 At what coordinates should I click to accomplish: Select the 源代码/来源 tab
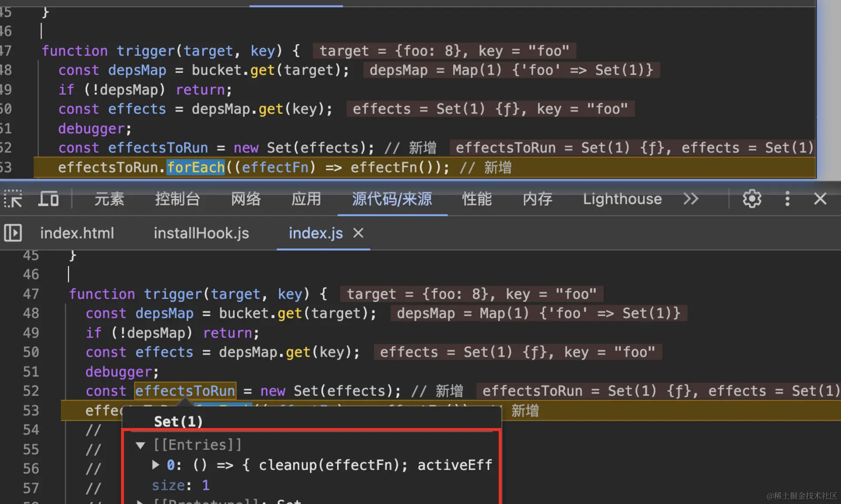(x=392, y=199)
